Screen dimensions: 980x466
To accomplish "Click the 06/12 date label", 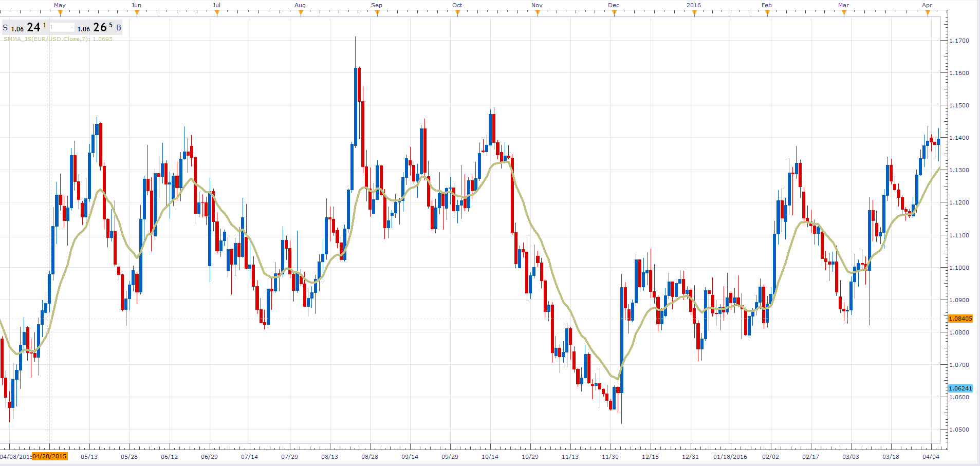I will tap(170, 457).
